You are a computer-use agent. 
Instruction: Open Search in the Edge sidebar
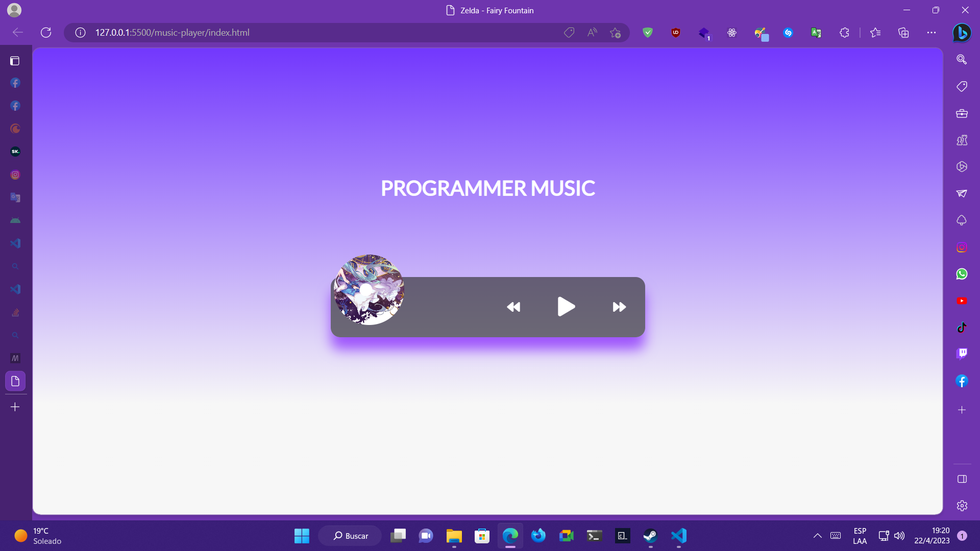click(x=962, y=59)
